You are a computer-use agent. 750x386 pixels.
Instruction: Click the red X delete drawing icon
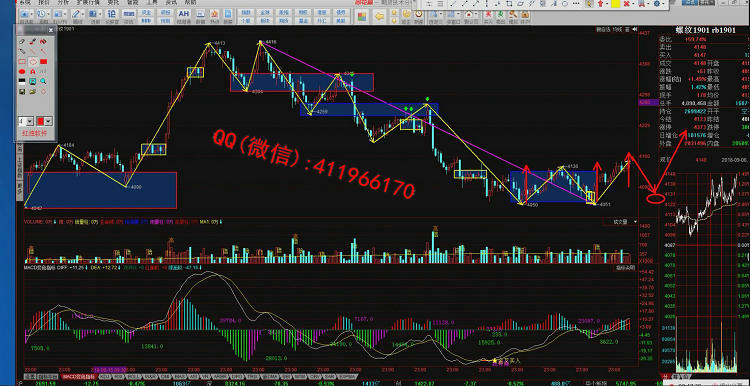(x=627, y=3)
